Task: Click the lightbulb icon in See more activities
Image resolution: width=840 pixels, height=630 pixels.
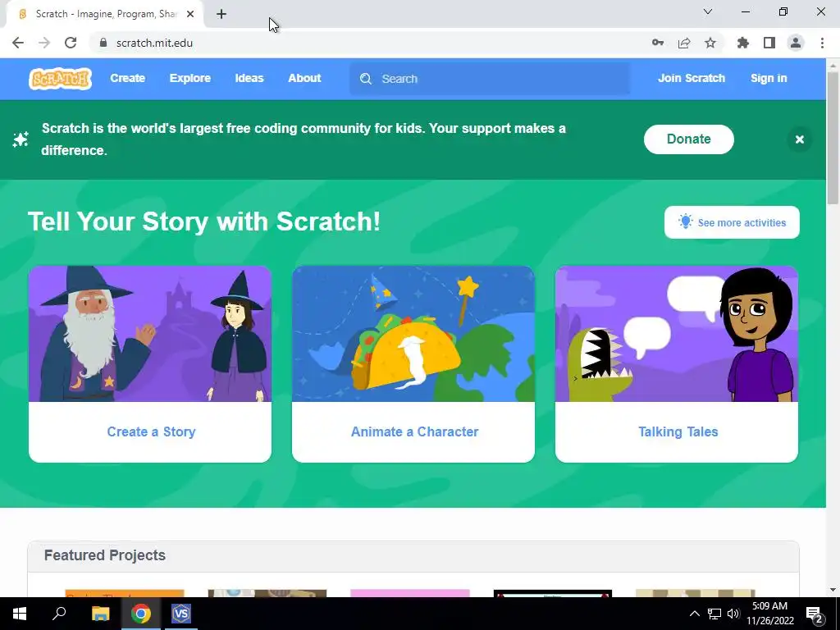Action: [x=685, y=221]
